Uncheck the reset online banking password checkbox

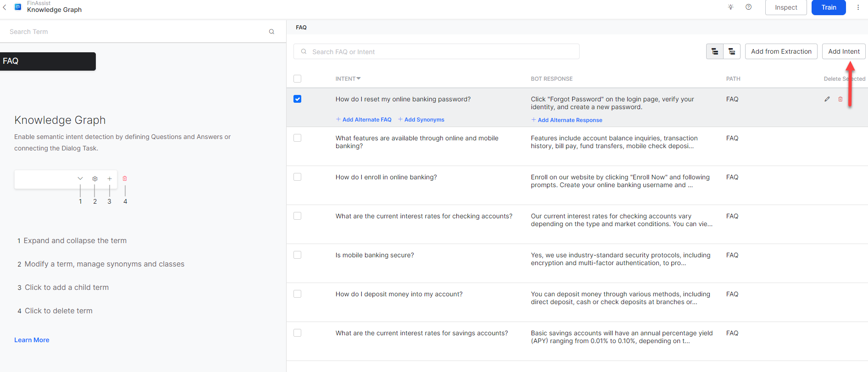[x=298, y=99]
